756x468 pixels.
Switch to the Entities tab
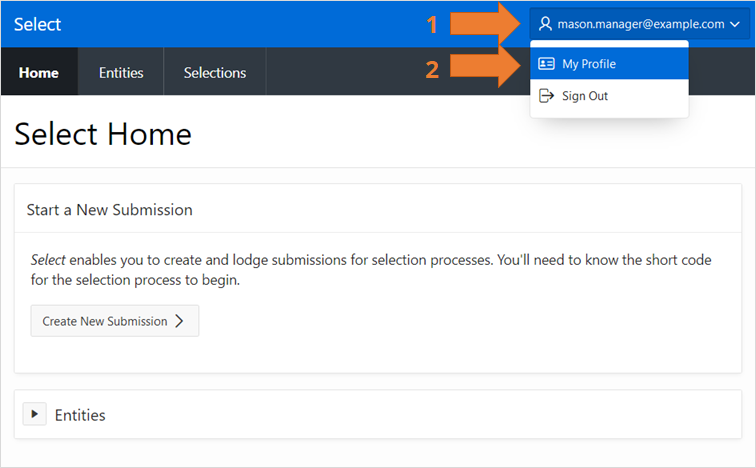(x=121, y=72)
